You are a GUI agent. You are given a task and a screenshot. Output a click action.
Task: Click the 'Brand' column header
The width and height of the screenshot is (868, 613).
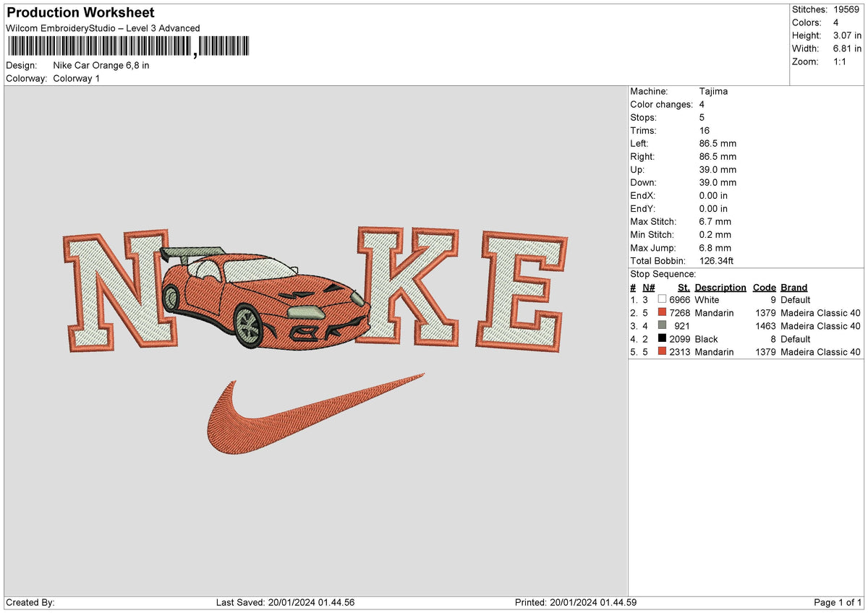794,287
